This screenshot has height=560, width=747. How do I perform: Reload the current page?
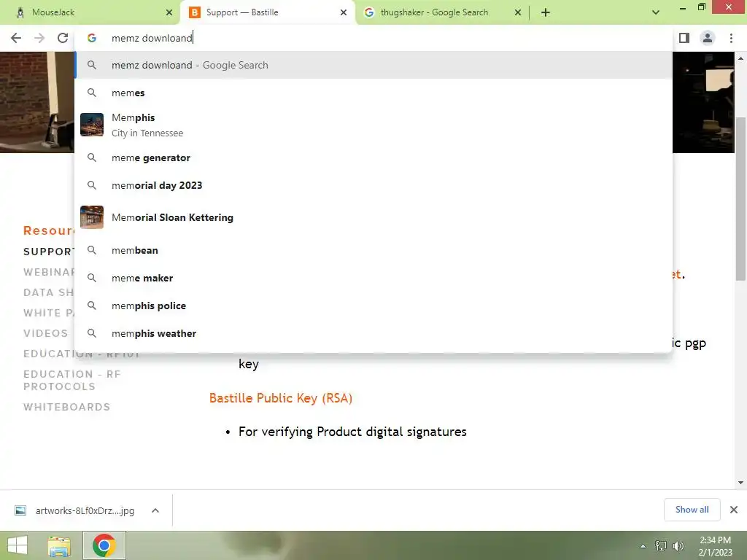tap(63, 38)
